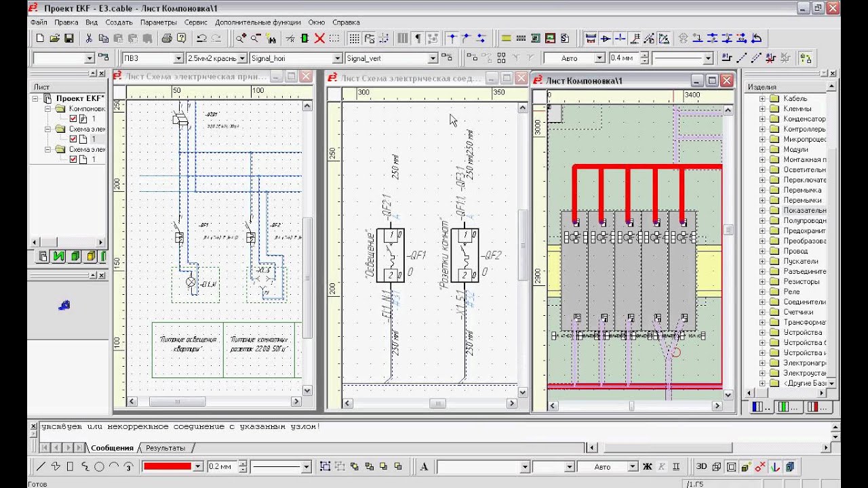Click the Print icon
The image size is (868, 488).
(167, 38)
